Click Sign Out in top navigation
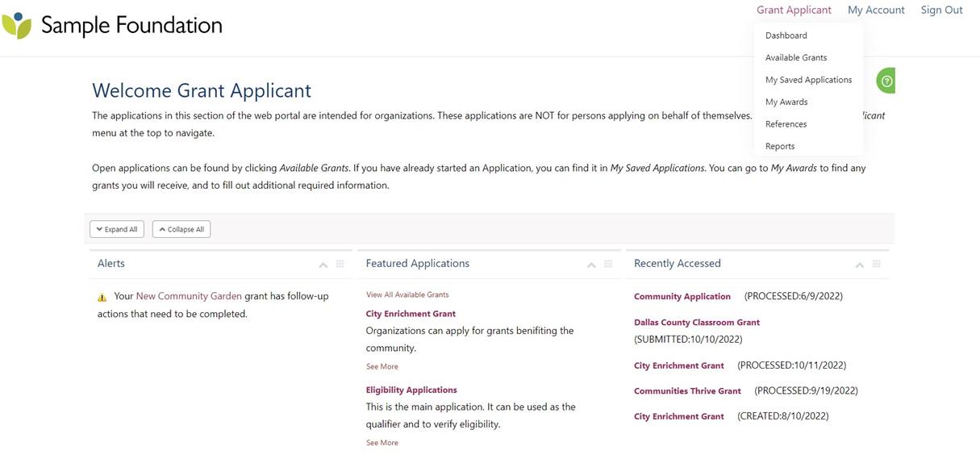This screenshot has width=980, height=455. coord(941,10)
